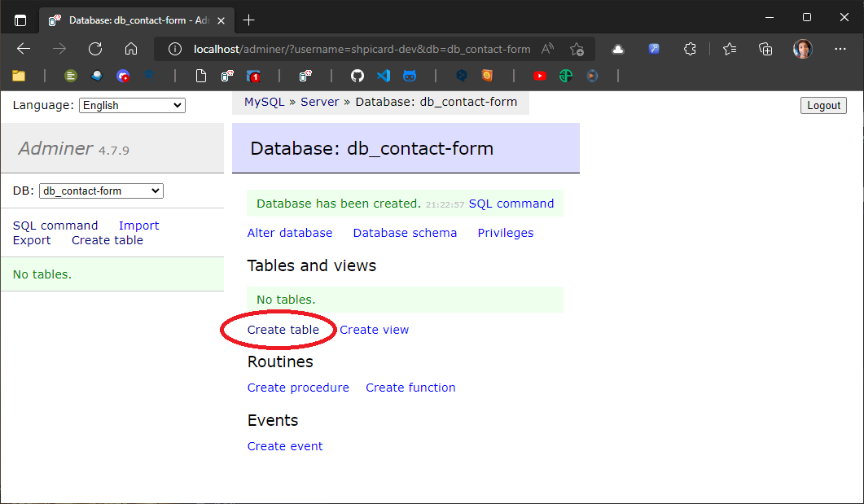Open the Visual Studio Code bookmark
The height and width of the screenshot is (504, 864).
[384, 76]
